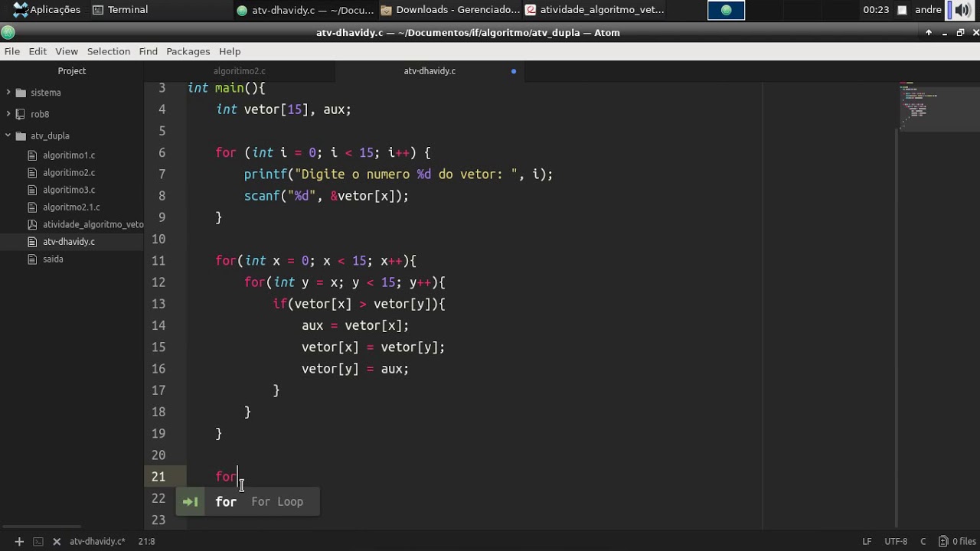Screen dimensions: 980x551
Task: Switch to Downloads - Gerenciador taskbar window
Action: (450, 10)
